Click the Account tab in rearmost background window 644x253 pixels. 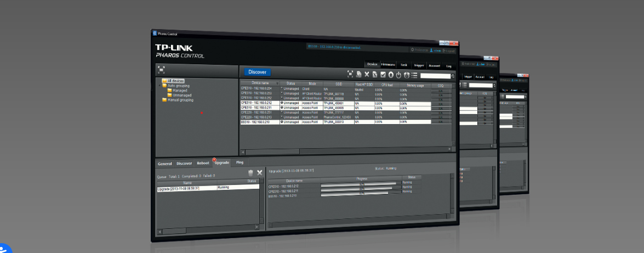tap(514, 89)
